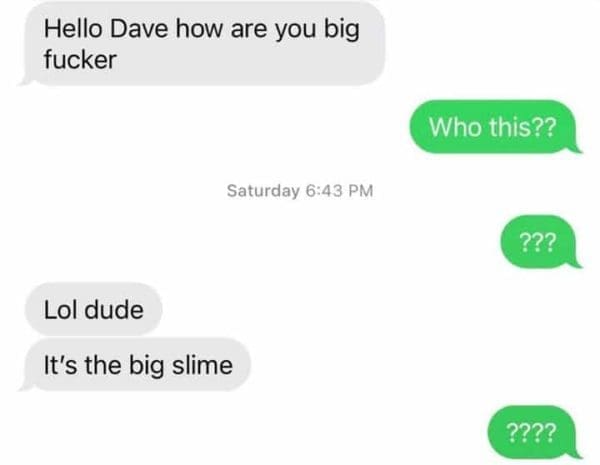Click the word 'It's' in the slime message
The image size is (600, 465).
[x=60, y=365]
